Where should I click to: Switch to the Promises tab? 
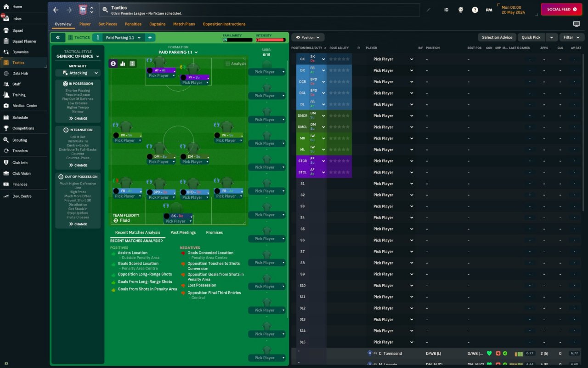pyautogui.click(x=215, y=233)
